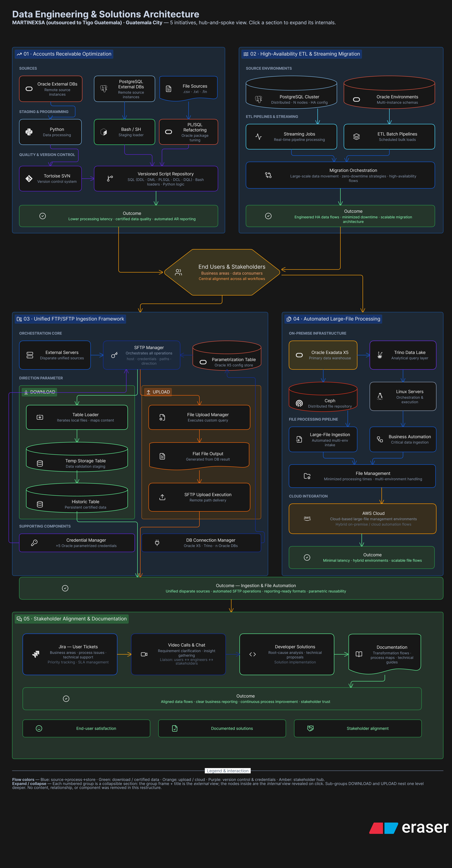
Task: Select the Oracle External DBs node
Action: point(51,89)
